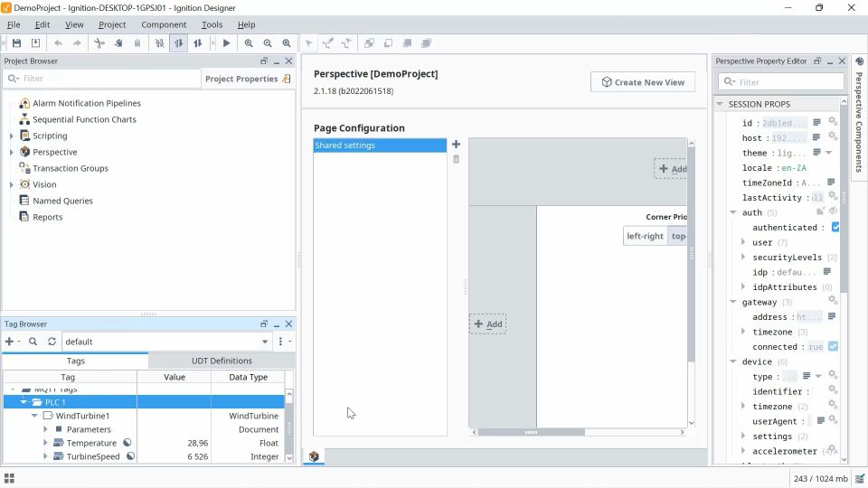Image resolution: width=868 pixels, height=488 pixels.
Task: Click the Update Project icon next to save
Action: (35, 43)
